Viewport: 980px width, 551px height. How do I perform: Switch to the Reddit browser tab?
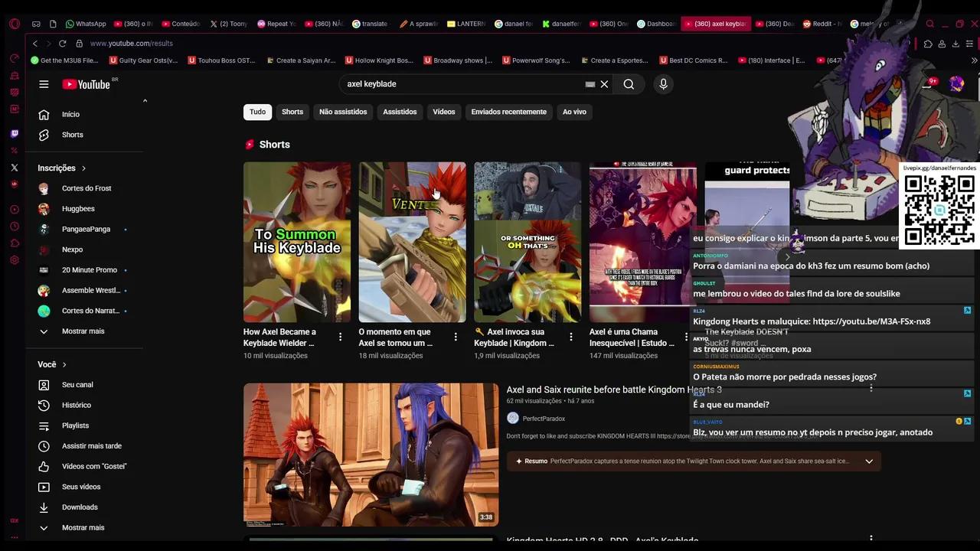(822, 24)
